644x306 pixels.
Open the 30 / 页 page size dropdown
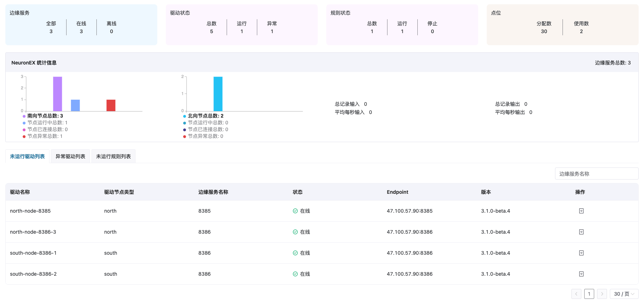coord(624,294)
